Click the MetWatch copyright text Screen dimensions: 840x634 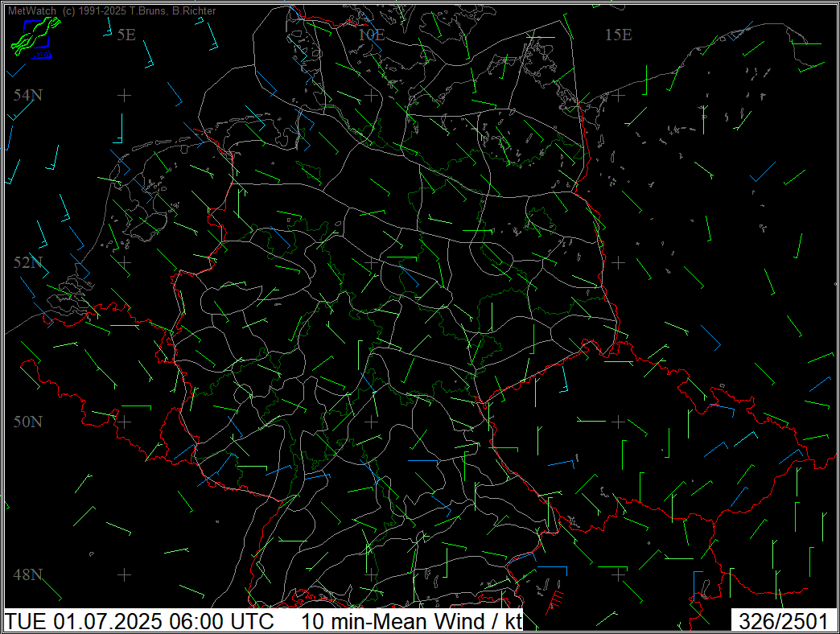(112, 10)
